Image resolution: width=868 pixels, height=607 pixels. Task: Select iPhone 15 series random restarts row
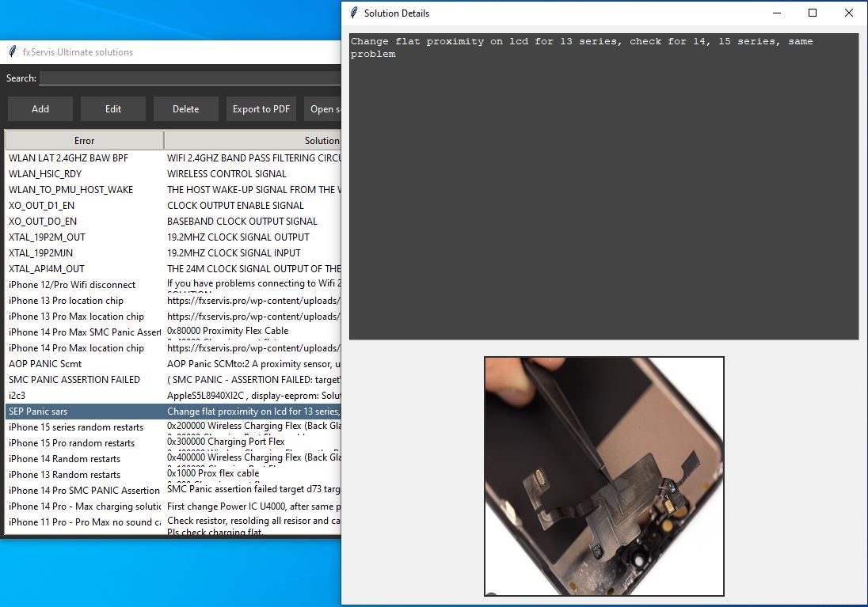[173, 427]
